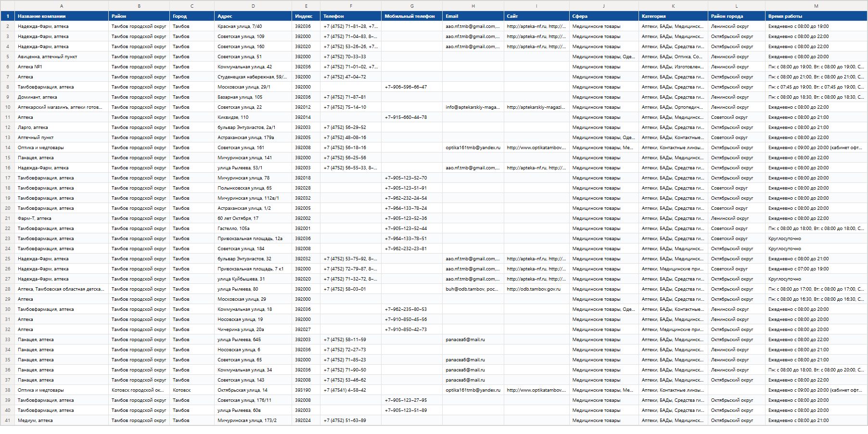Select the 'Сфера' header cell
The height and width of the screenshot is (434, 868).
(604, 16)
